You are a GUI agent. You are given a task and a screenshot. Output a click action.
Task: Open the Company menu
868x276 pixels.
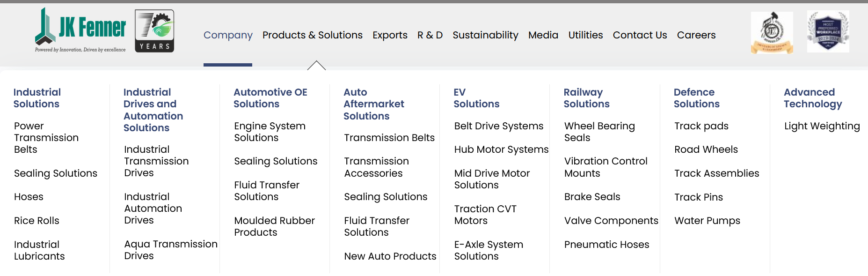pyautogui.click(x=228, y=35)
